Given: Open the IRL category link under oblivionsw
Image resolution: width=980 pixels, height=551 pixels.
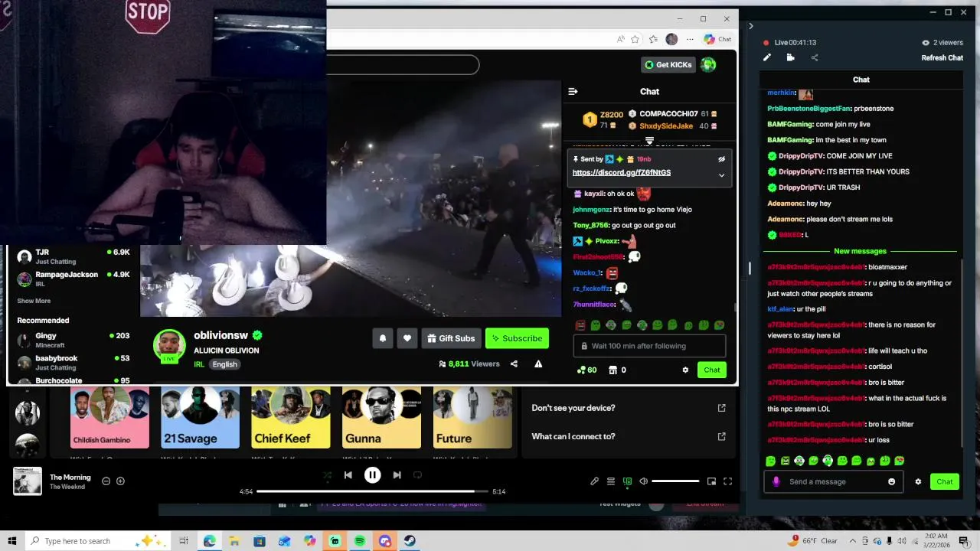Looking at the screenshot, I should click(199, 364).
